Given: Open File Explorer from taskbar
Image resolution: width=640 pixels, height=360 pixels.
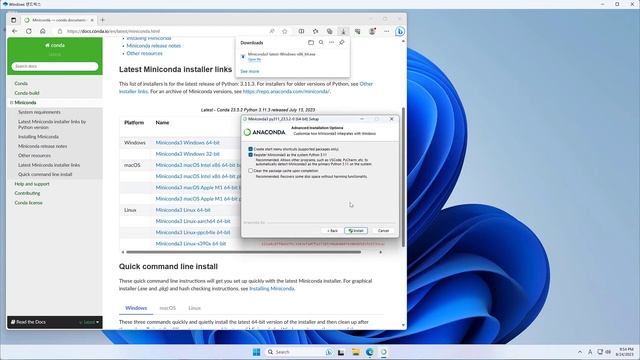Looking at the screenshot, I should point(356,352).
